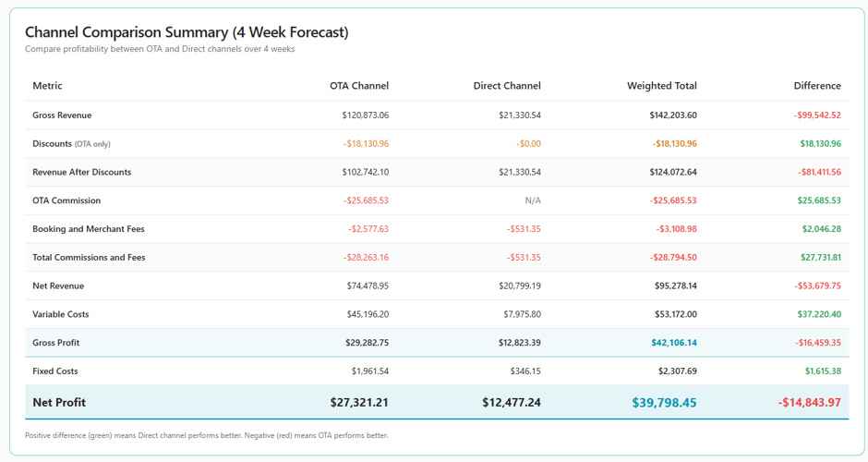The width and height of the screenshot is (868, 462).
Task: Click the positive difference footnote text
Action: (x=206, y=435)
